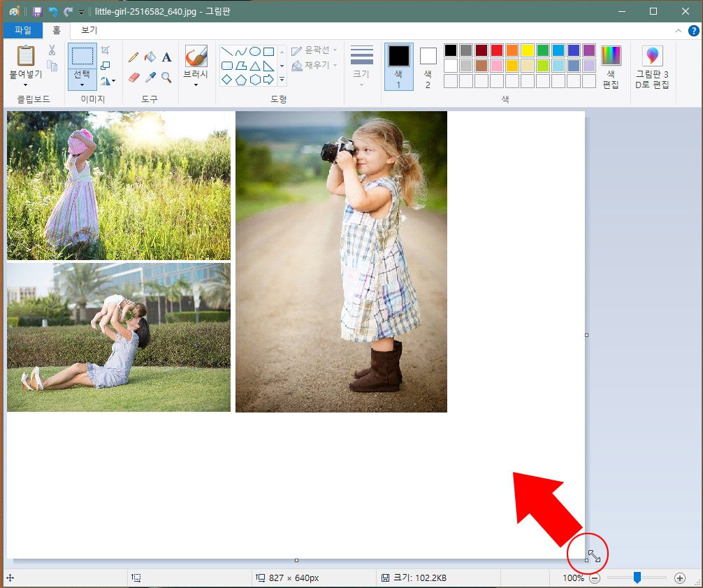
Task: Click the blue Help question mark icon
Action: 693,31
